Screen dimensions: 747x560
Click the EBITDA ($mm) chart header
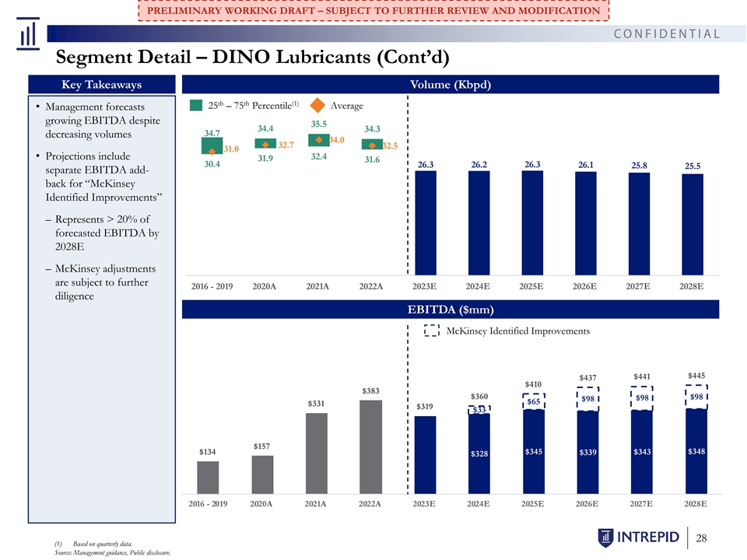tap(451, 310)
